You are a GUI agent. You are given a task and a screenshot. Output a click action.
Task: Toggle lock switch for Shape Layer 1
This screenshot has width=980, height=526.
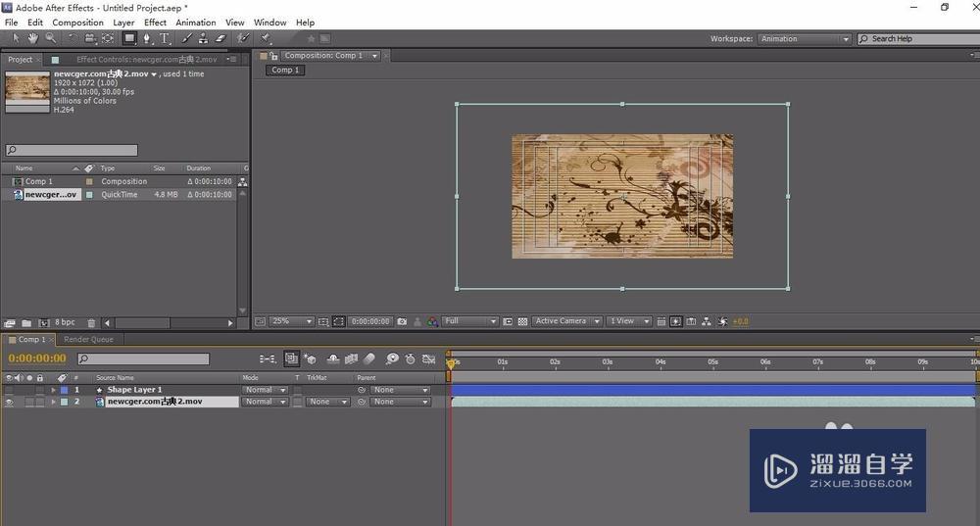(x=40, y=390)
